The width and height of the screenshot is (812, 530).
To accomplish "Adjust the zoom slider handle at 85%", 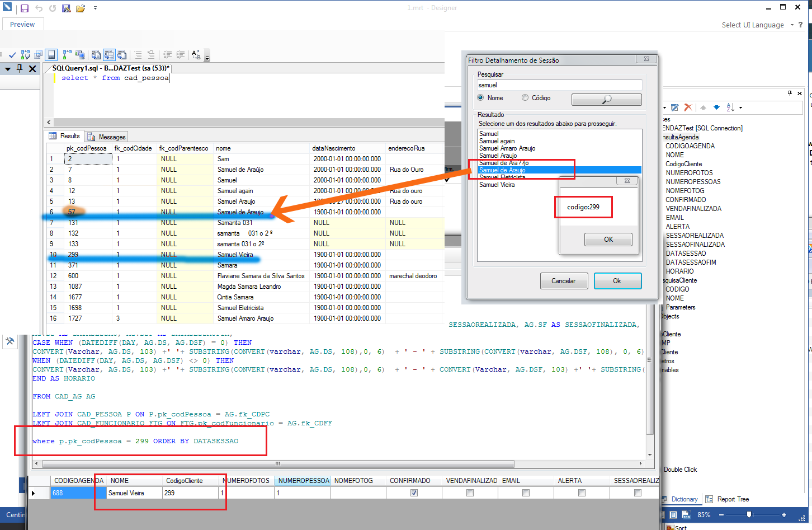I will [749, 515].
